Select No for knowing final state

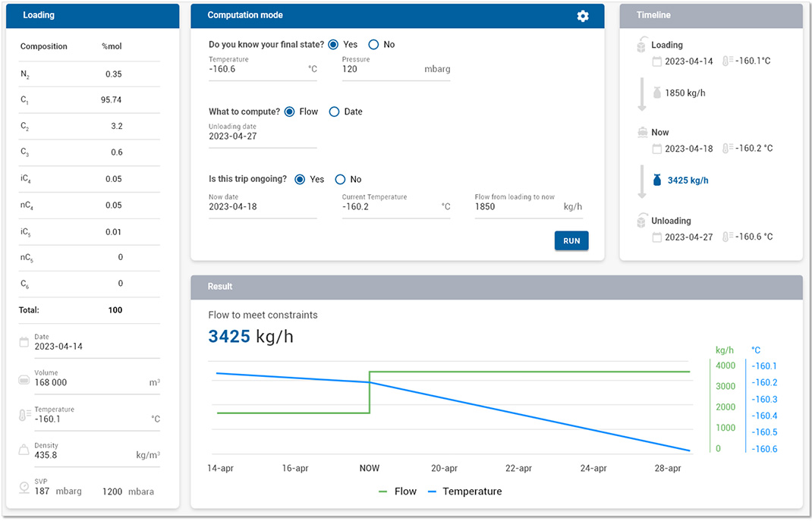click(x=373, y=45)
